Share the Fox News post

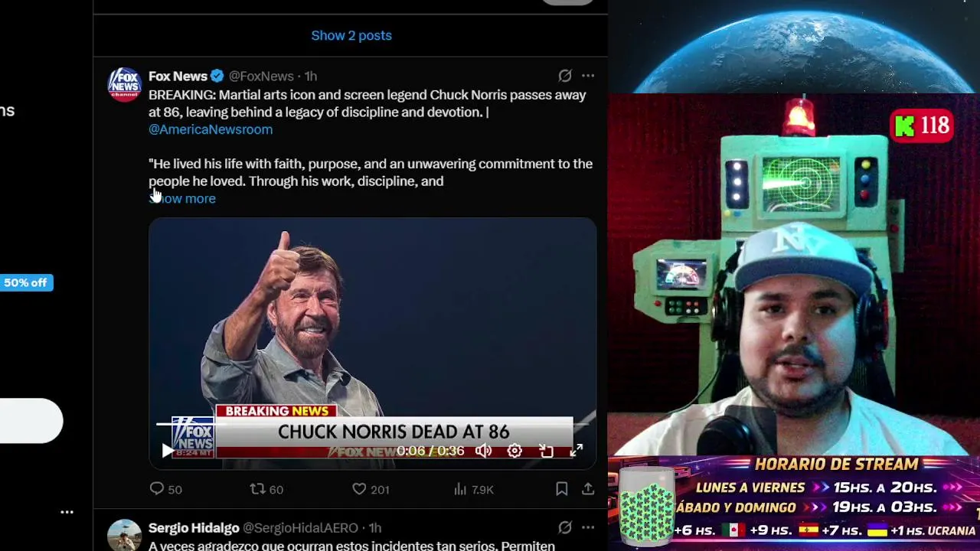pos(588,489)
